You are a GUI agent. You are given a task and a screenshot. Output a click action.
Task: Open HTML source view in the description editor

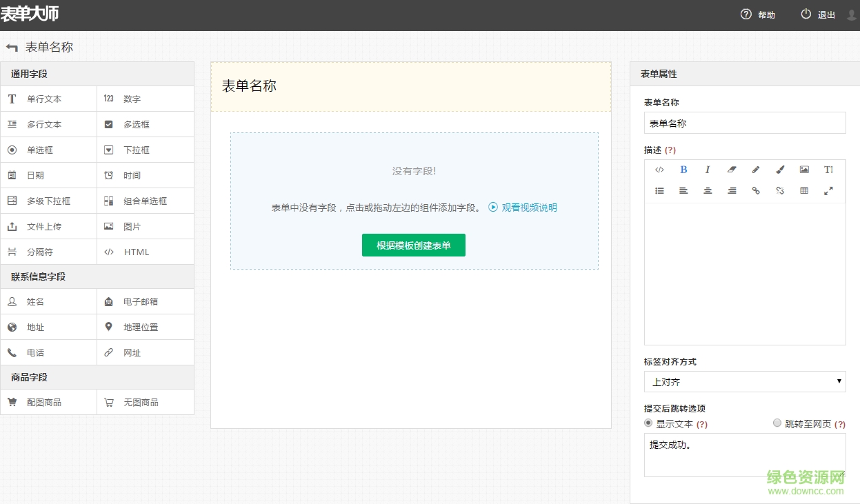(x=659, y=170)
